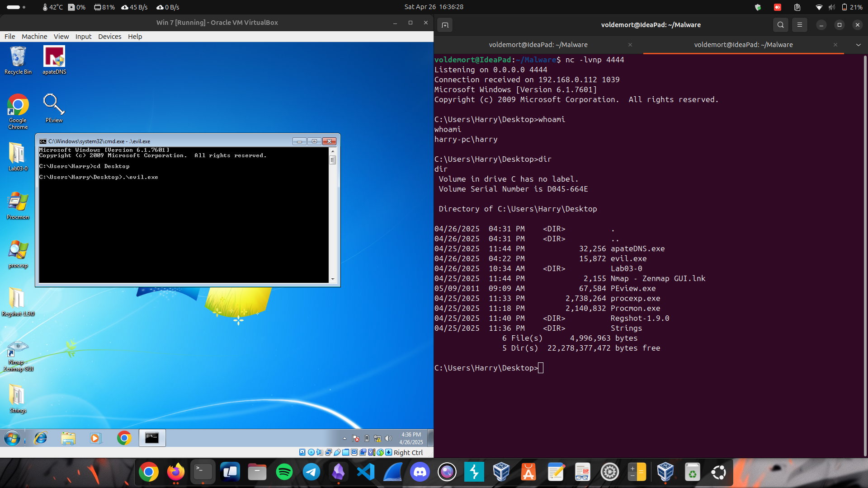The height and width of the screenshot is (488, 868).
Task: Select the Nmap Zenmap GUI shortcut
Action: (x=18, y=357)
